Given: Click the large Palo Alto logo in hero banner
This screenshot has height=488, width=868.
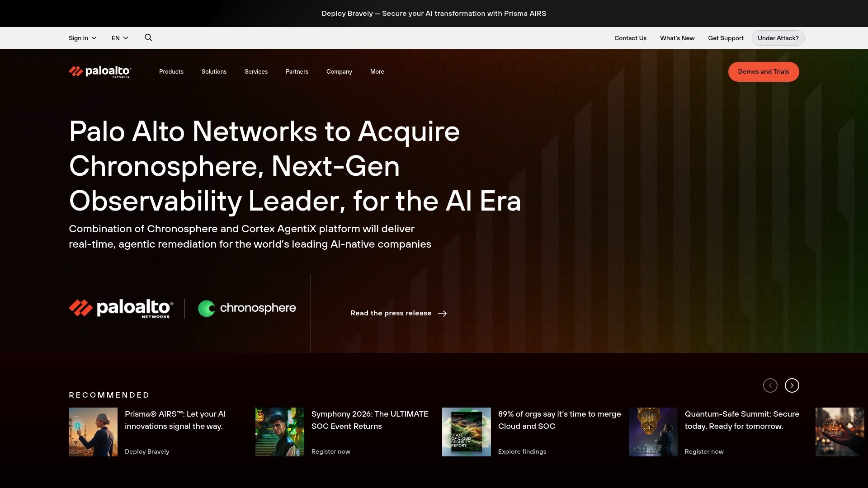Looking at the screenshot, I should click(121, 309).
